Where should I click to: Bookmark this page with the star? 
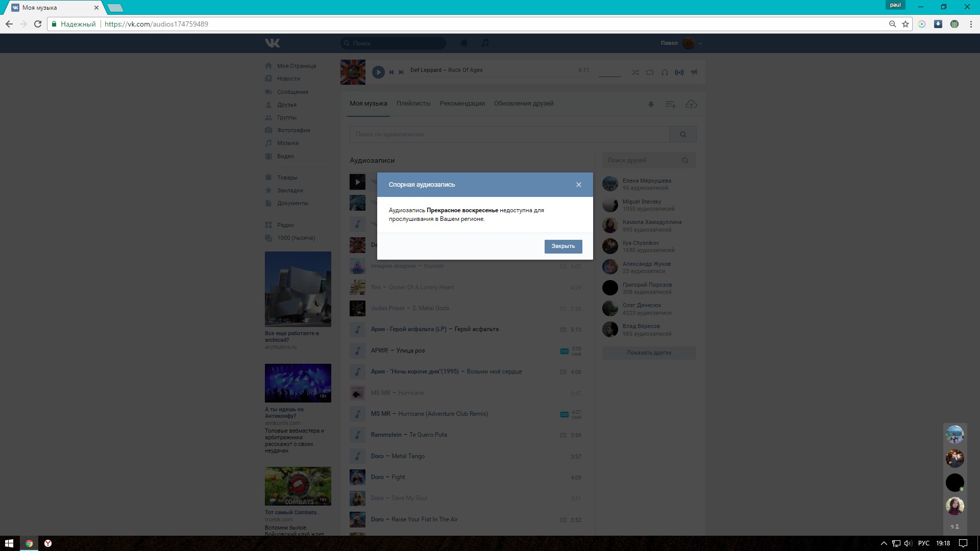pos(905,24)
